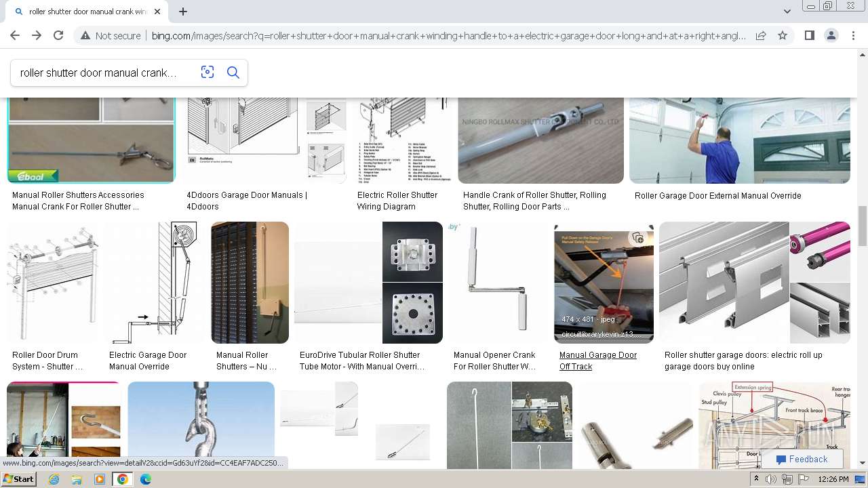Screen dimensions: 868x488
Task: Click Electric Garage Door Manual Override caption
Action: [148, 361]
